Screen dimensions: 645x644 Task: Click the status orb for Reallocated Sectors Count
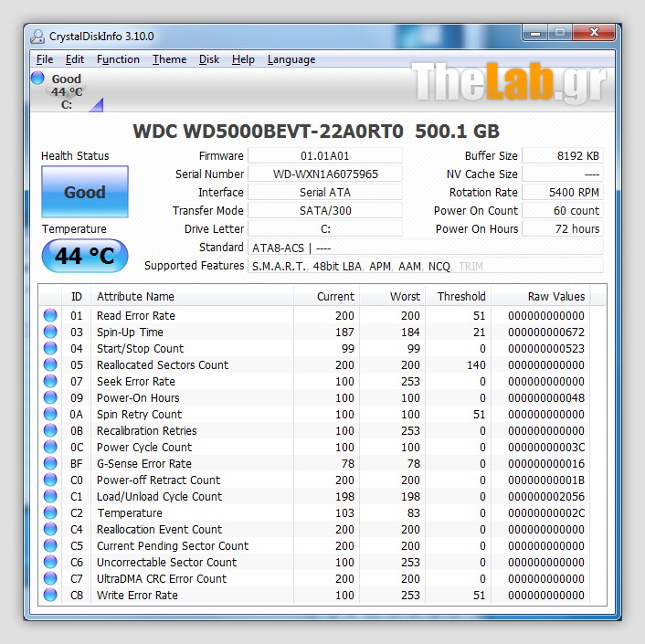[x=50, y=364]
